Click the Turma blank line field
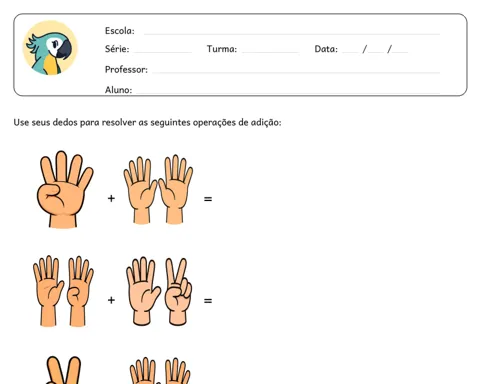The image size is (480, 384). (270, 52)
